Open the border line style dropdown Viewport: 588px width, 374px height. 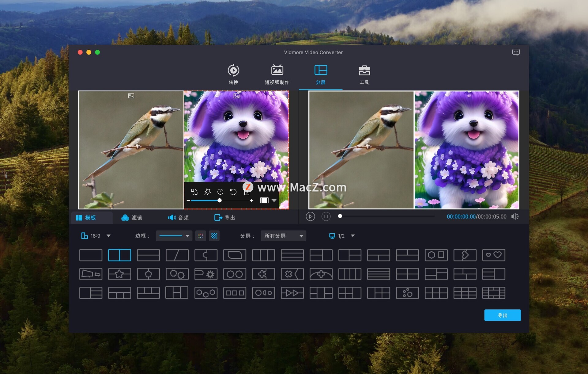click(x=174, y=236)
